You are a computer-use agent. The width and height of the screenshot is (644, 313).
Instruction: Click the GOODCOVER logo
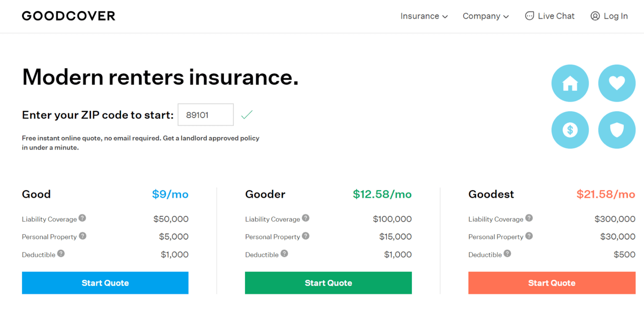pyautogui.click(x=68, y=16)
